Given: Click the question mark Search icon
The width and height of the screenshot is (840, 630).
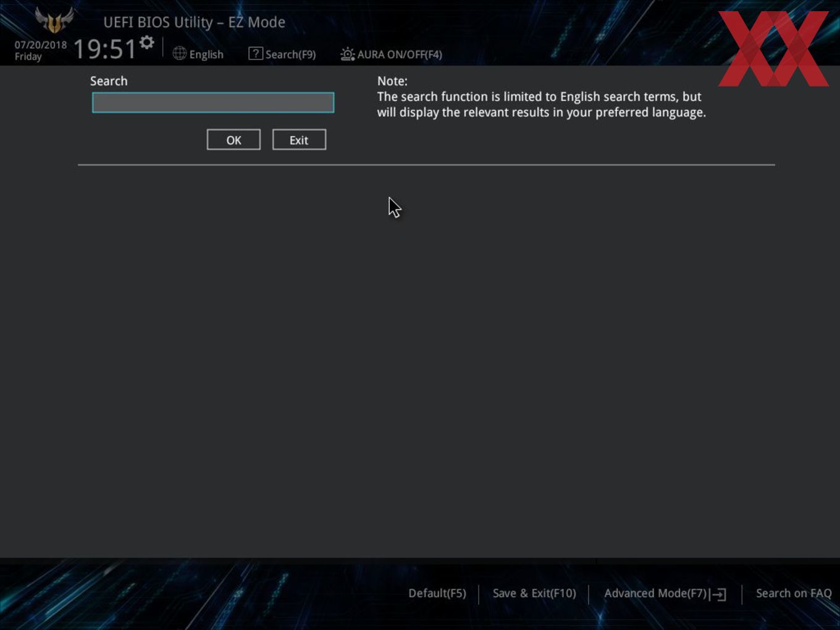Looking at the screenshot, I should (256, 54).
